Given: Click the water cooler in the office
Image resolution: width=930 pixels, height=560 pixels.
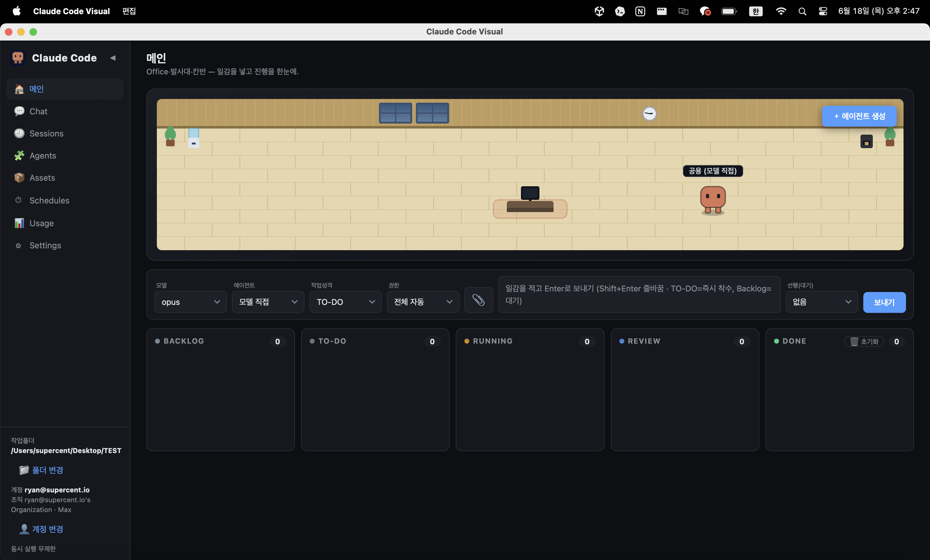Looking at the screenshot, I should pos(194,138).
